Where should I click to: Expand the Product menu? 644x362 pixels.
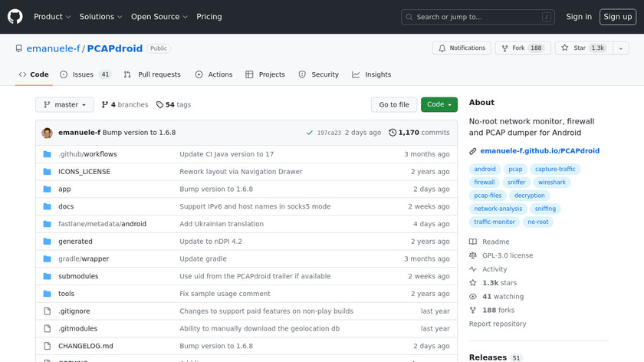point(52,17)
